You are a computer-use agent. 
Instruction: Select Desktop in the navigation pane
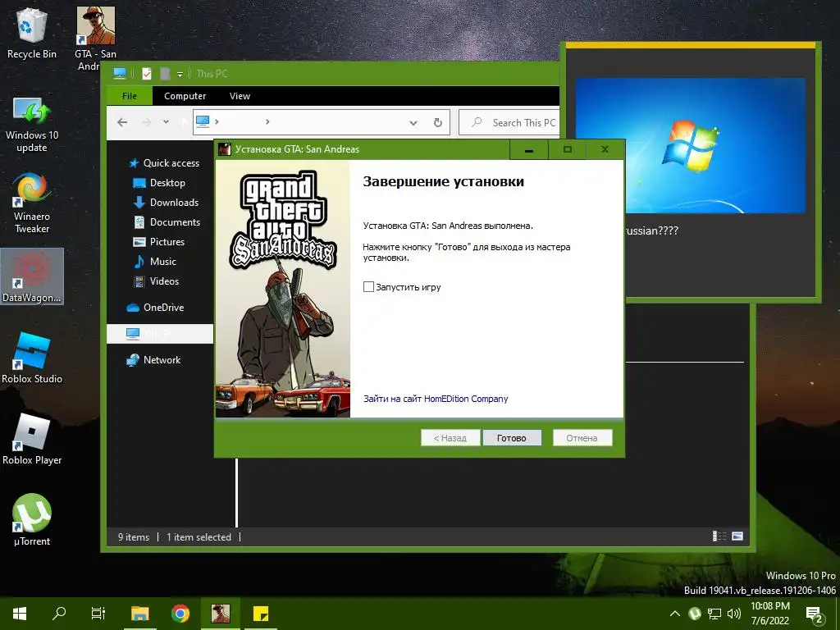[158, 183]
